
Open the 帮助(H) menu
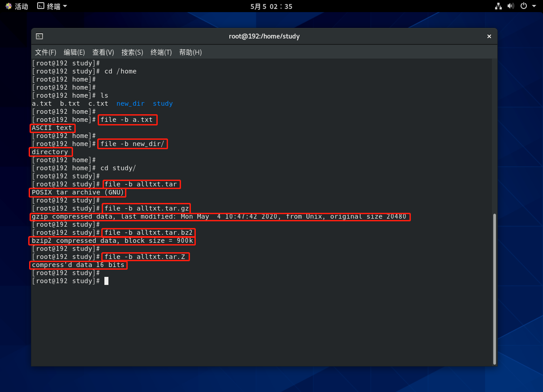coord(190,52)
